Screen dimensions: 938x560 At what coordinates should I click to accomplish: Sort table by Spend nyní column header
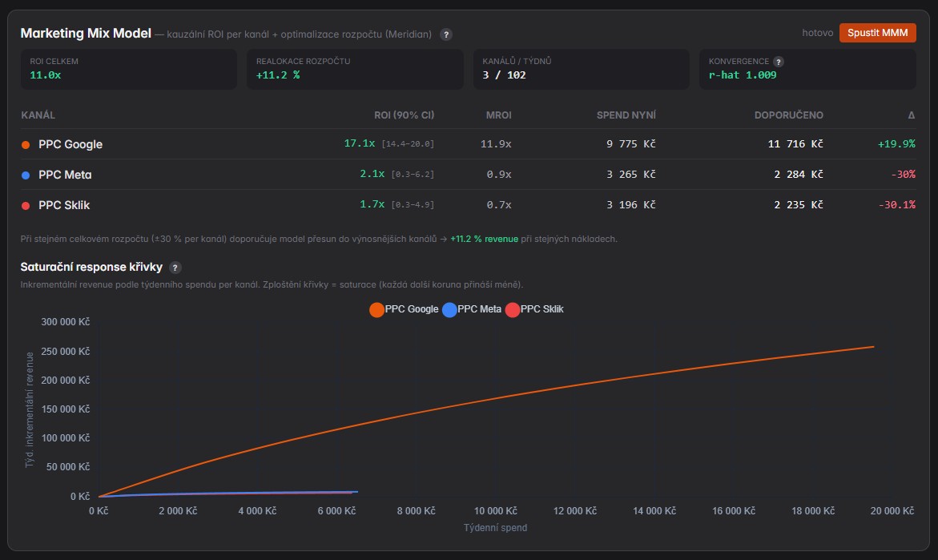(626, 115)
